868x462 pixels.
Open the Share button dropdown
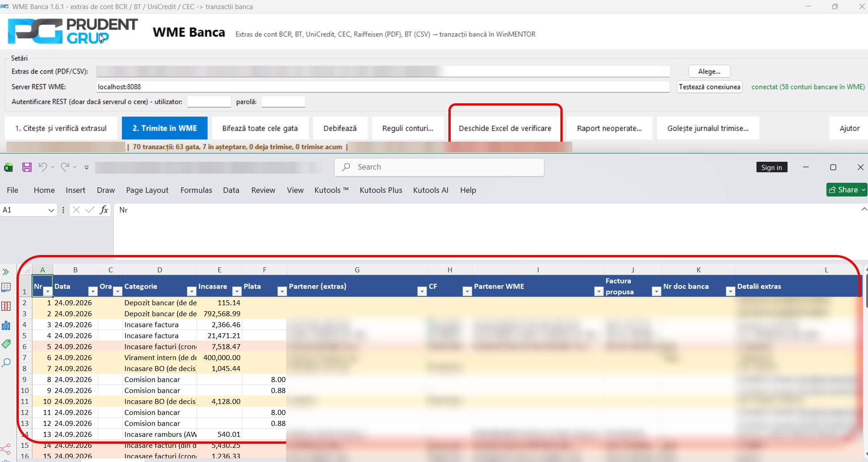click(x=863, y=190)
